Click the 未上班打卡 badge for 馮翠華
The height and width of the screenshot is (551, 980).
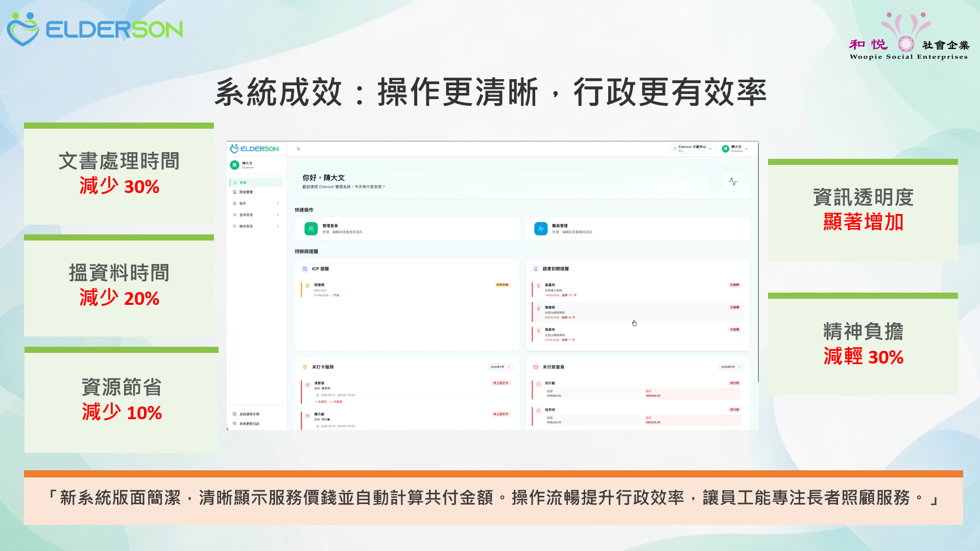pos(501,383)
